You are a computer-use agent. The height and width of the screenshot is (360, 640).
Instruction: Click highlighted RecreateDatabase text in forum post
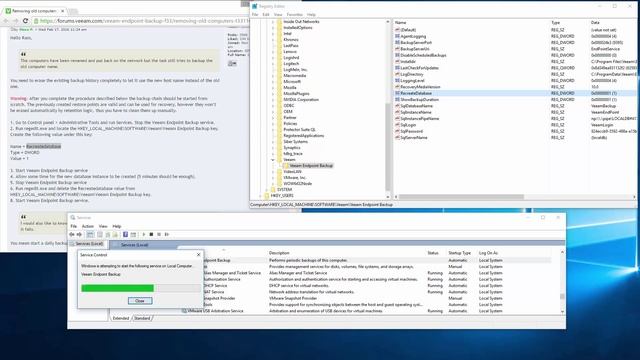point(44,146)
